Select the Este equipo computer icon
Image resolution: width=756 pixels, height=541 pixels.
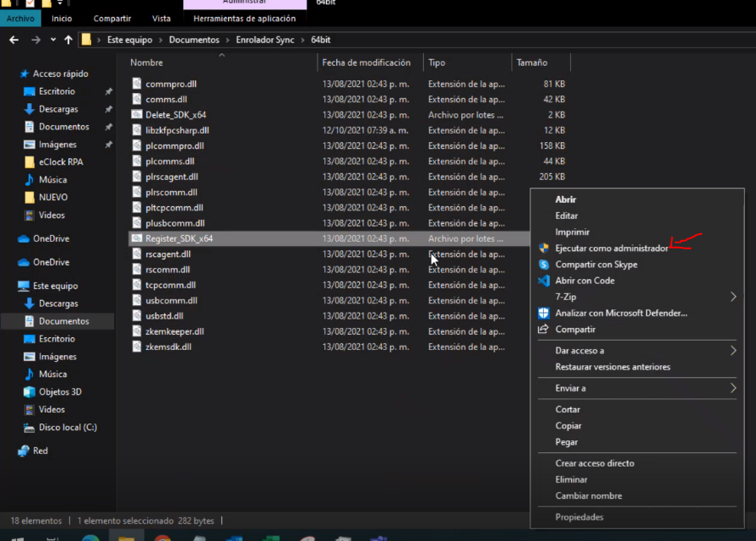coord(24,286)
